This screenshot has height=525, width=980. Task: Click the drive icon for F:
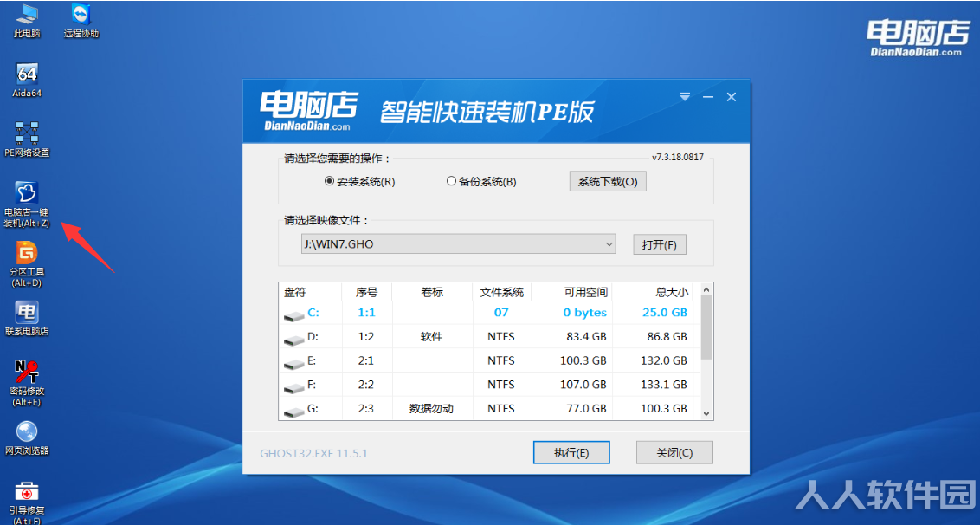(293, 388)
